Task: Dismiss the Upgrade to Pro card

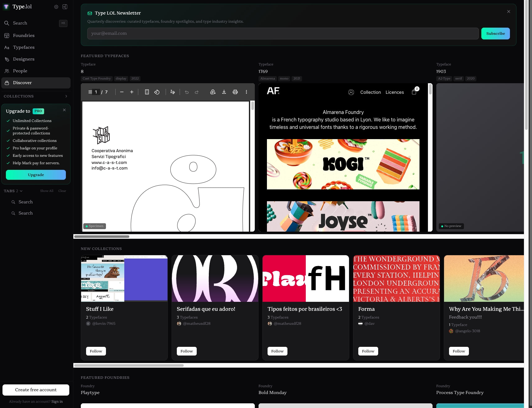Action: point(64,110)
